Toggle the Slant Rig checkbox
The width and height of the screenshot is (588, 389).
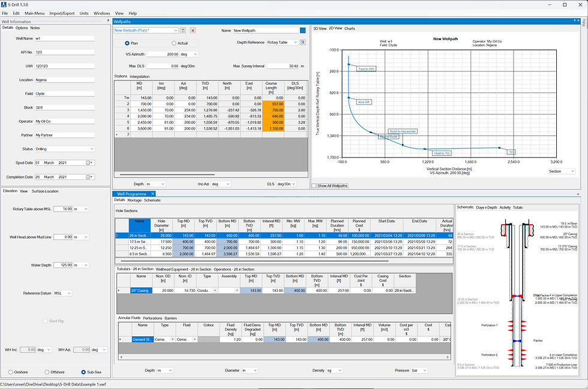pyautogui.click(x=46, y=321)
